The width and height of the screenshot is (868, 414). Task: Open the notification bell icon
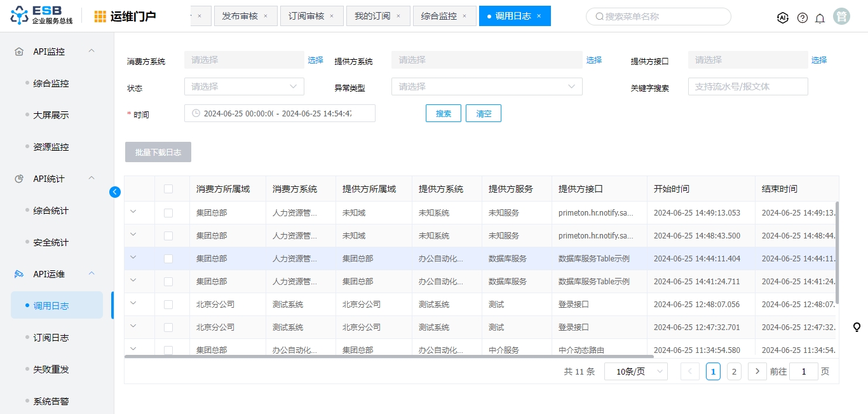pyautogui.click(x=820, y=18)
